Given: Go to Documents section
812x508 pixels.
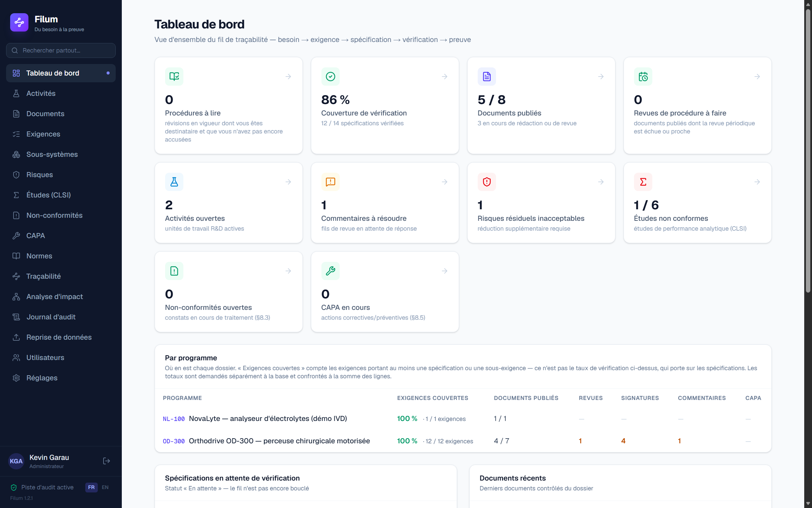Looking at the screenshot, I should click(x=61, y=114).
